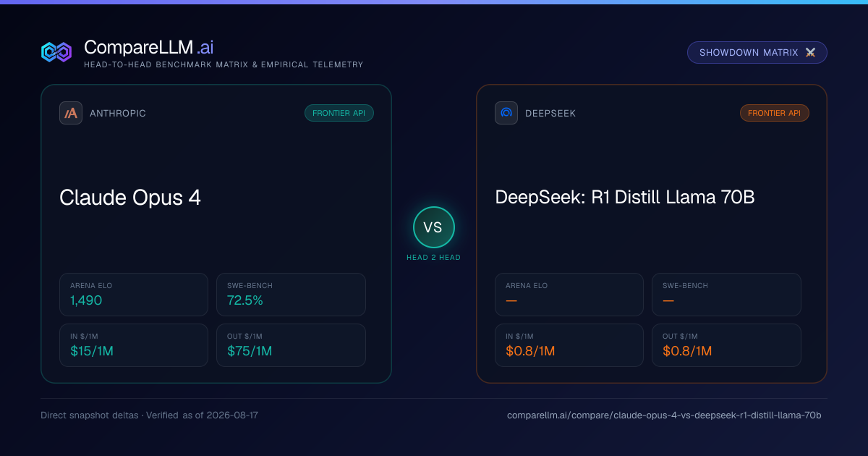868x456 pixels.
Task: Click the ANTHROPIC vendor label
Action: point(118,114)
